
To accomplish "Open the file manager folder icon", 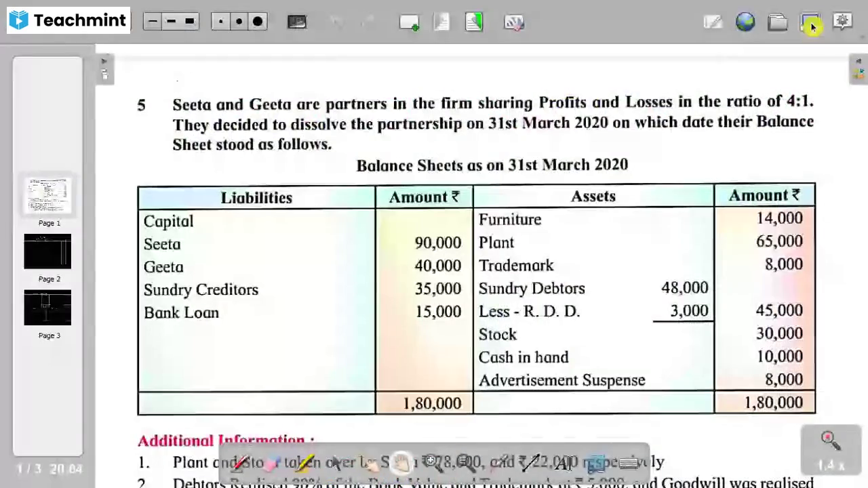I will (x=778, y=22).
